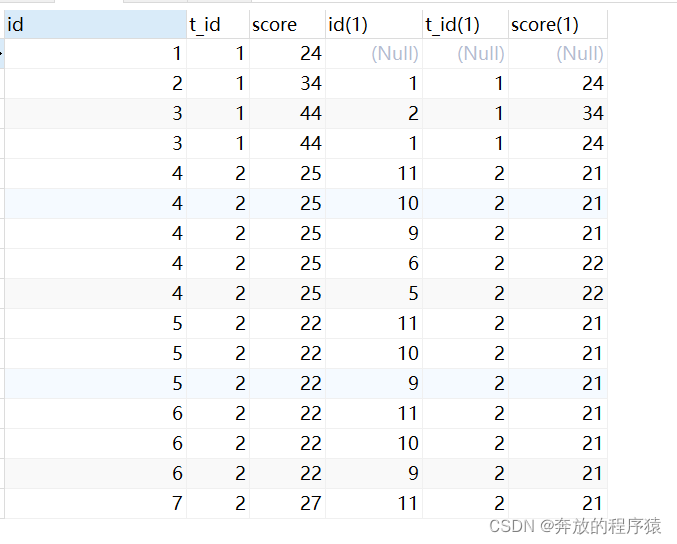The height and width of the screenshot is (544, 677).
Task: Click the t_id(1) column header
Action: click(x=464, y=24)
